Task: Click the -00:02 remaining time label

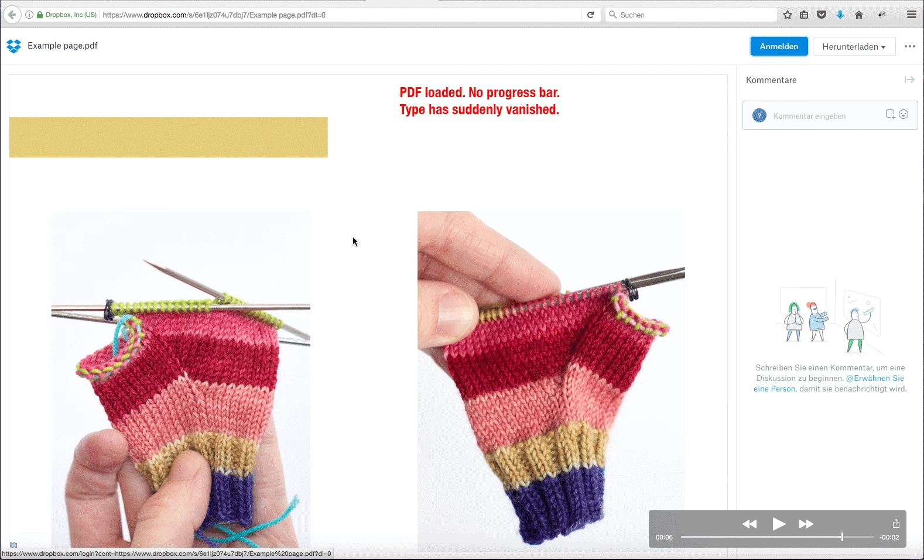Action: 889,537
